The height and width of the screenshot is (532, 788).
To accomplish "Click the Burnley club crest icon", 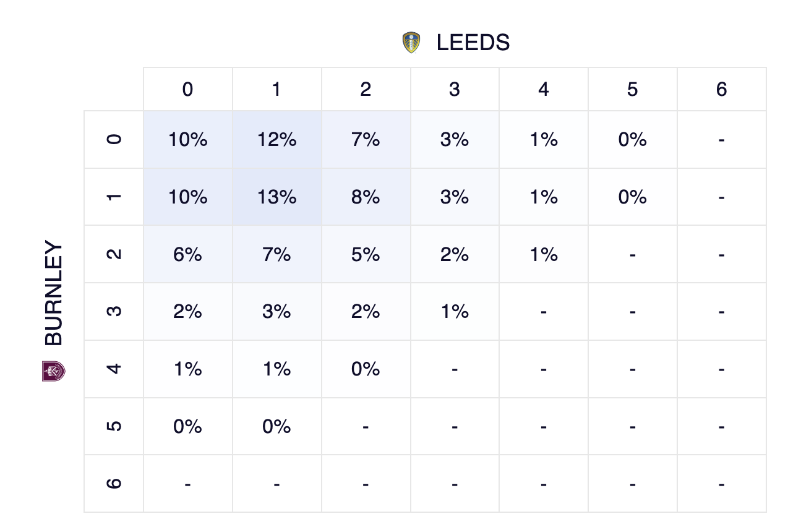I will 54,371.
